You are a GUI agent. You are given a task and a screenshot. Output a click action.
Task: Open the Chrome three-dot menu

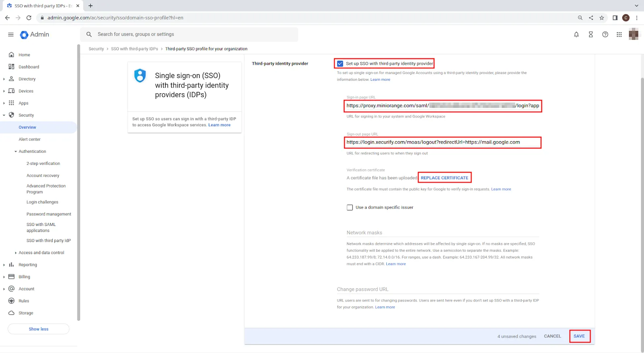637,18
